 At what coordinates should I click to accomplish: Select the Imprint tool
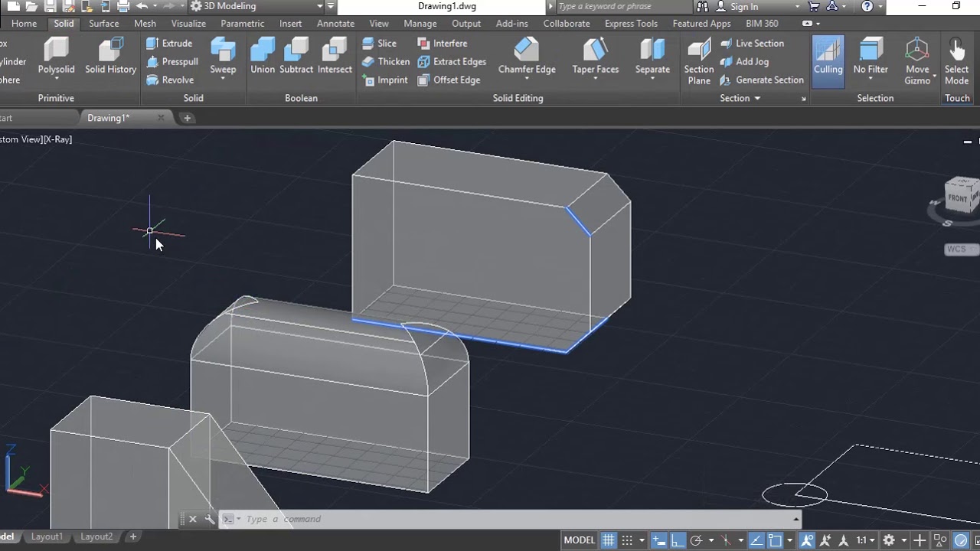click(x=385, y=80)
